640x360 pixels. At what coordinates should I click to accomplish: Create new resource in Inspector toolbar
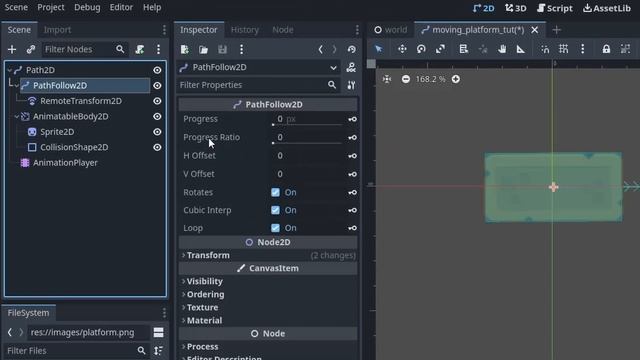click(x=184, y=49)
